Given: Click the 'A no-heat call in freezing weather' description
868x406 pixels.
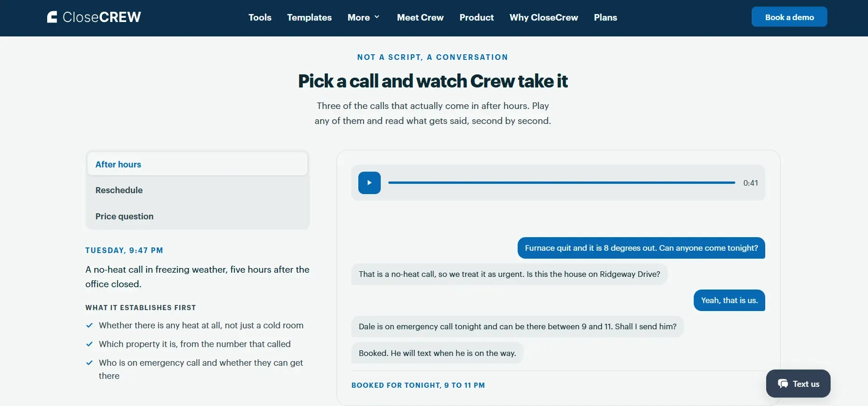Looking at the screenshot, I should (x=198, y=276).
